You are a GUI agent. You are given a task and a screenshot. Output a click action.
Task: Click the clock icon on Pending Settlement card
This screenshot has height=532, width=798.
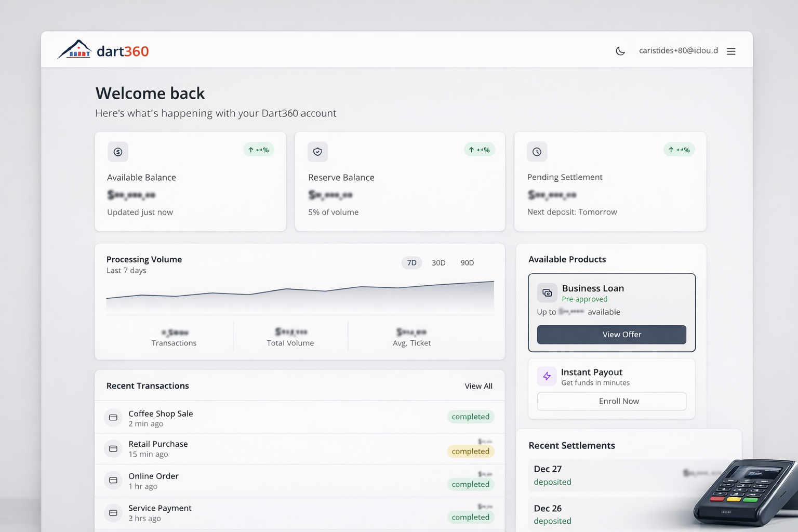537,152
